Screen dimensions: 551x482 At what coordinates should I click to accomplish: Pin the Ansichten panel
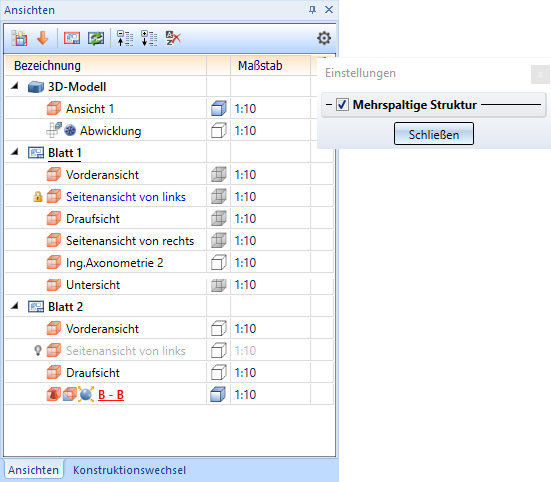pos(312,10)
